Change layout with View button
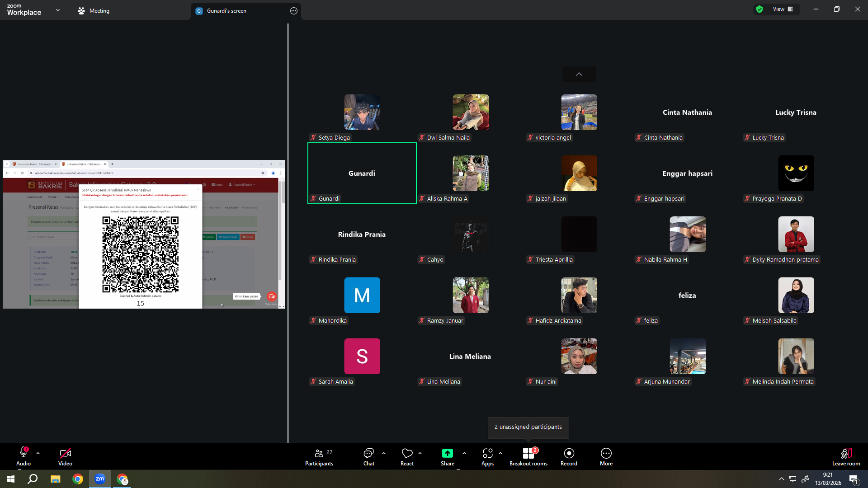This screenshot has height=488, width=868. click(783, 9)
